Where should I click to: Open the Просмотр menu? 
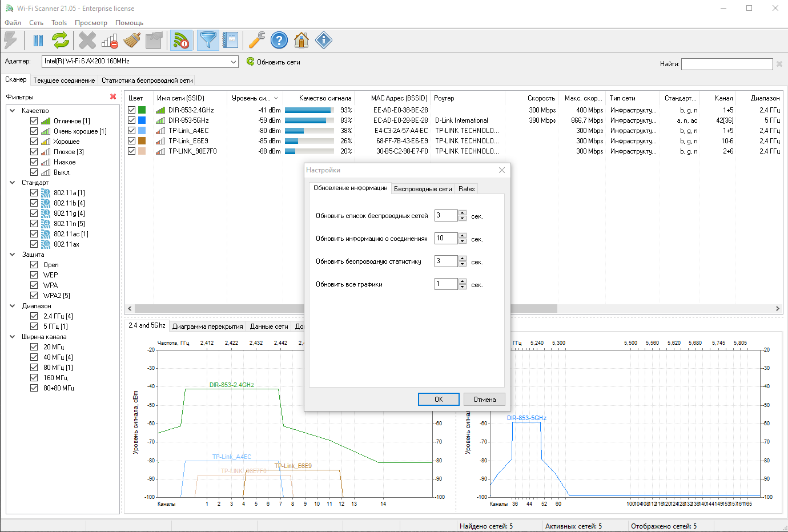tap(91, 23)
